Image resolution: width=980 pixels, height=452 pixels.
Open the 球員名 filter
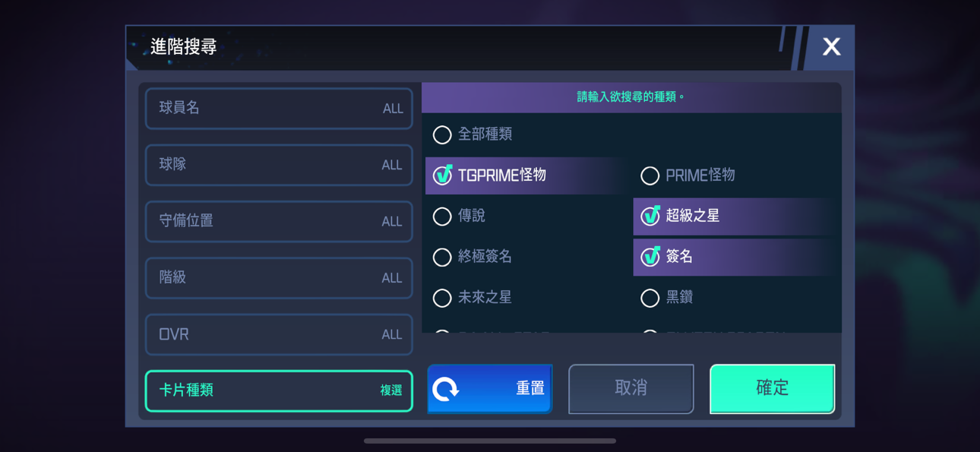[x=279, y=109]
